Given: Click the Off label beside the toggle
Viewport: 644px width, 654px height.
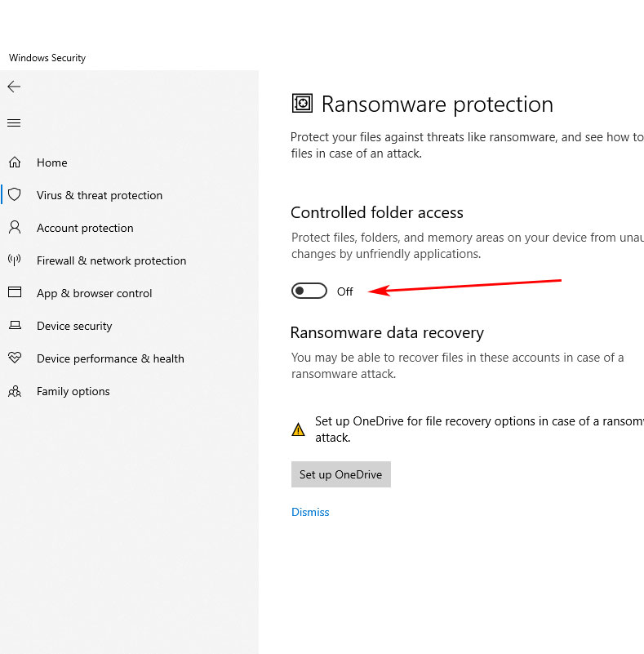Looking at the screenshot, I should click(344, 291).
